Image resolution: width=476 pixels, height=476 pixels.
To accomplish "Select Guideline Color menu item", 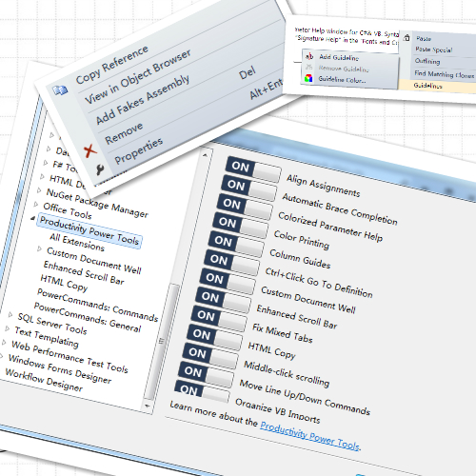I will (342, 79).
